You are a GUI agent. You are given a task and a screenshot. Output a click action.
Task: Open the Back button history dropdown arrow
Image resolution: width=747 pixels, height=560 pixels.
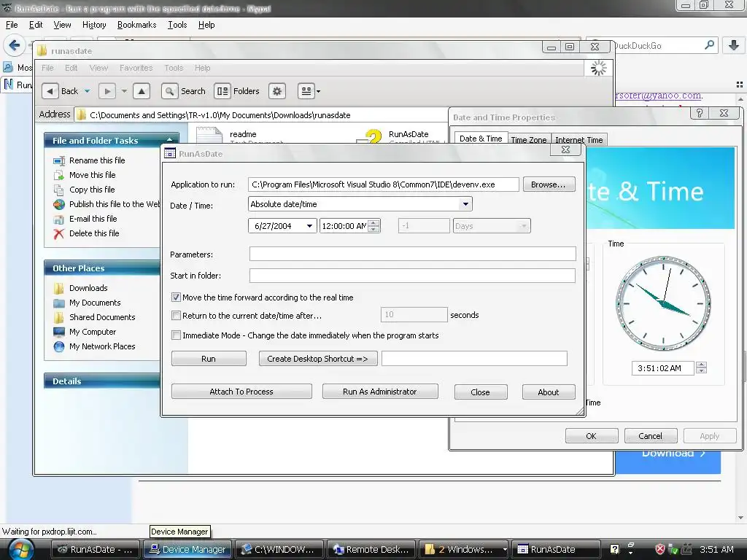(88, 91)
